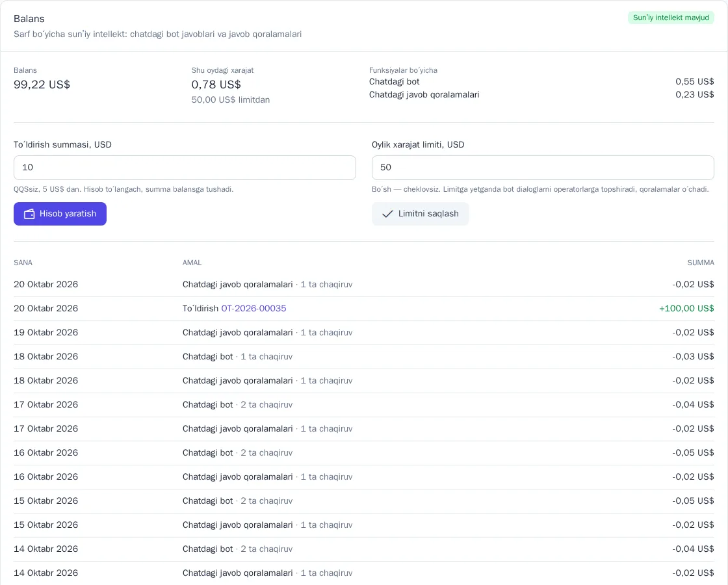728x585 pixels.
Task: Click the Funksiyalar bo'yicha label
Action: tap(403, 70)
